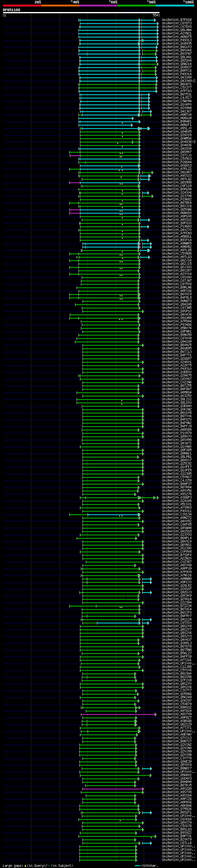The image size is (197, 868).
Task: Select hit UniRef100_A7PT43
Action: (177, 91)
